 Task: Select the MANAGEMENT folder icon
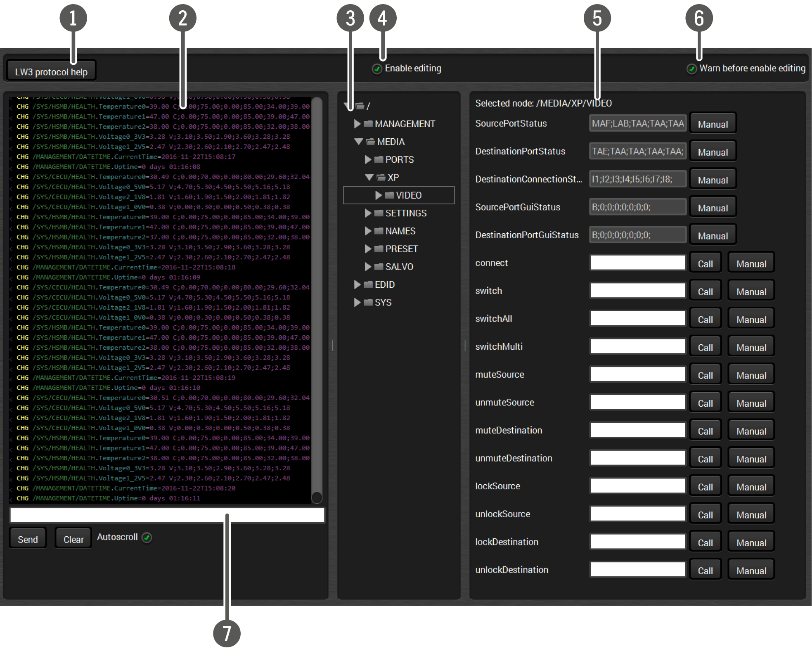(368, 124)
